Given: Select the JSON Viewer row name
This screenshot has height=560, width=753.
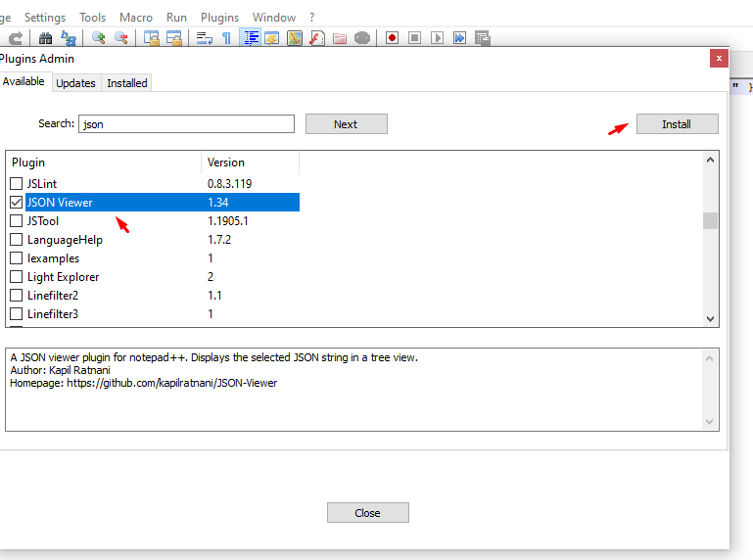Looking at the screenshot, I should pyautogui.click(x=60, y=203).
